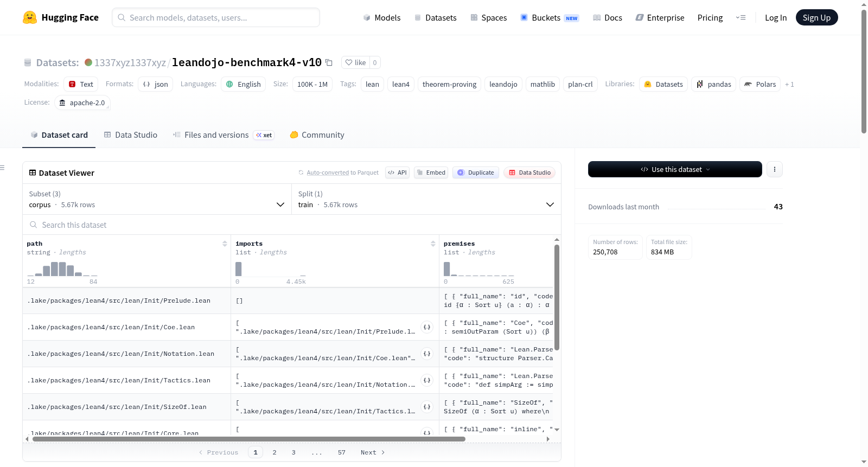The height and width of the screenshot is (467, 868).
Task: Open Buckets in top navigation
Action: pyautogui.click(x=550, y=17)
